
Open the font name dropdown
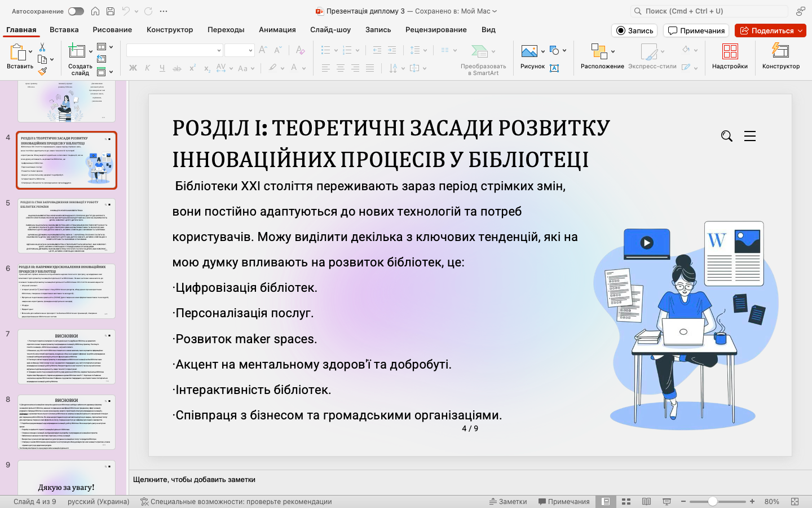pyautogui.click(x=219, y=51)
